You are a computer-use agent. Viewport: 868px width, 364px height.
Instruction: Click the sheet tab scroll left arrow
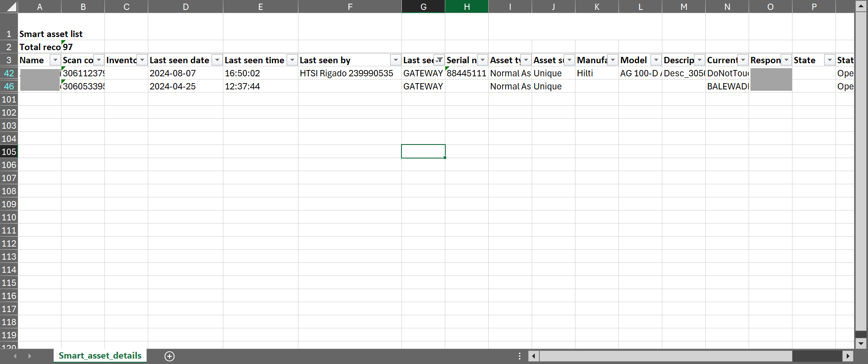(x=15, y=356)
